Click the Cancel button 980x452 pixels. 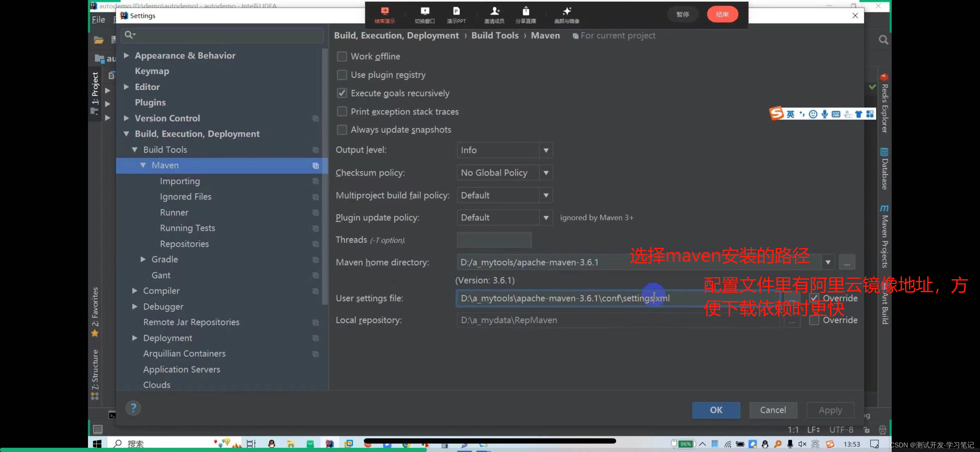tap(773, 410)
